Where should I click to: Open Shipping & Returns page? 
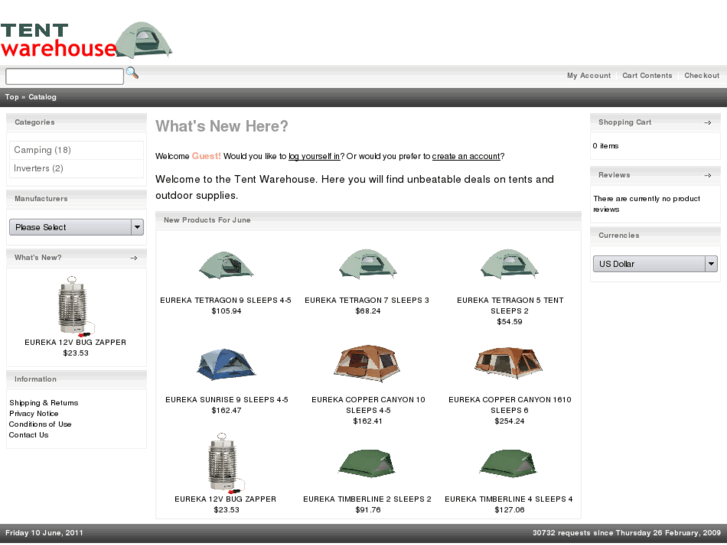point(44,403)
